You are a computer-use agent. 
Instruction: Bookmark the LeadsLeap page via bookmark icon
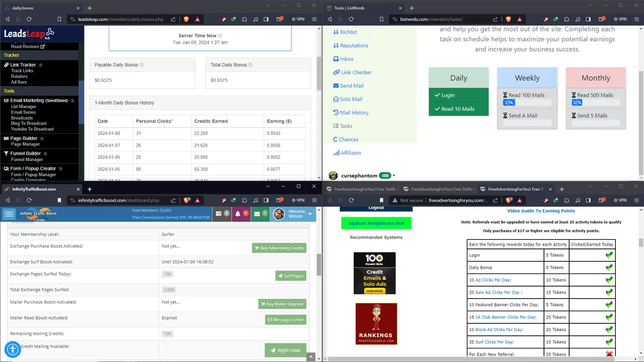tap(59, 19)
